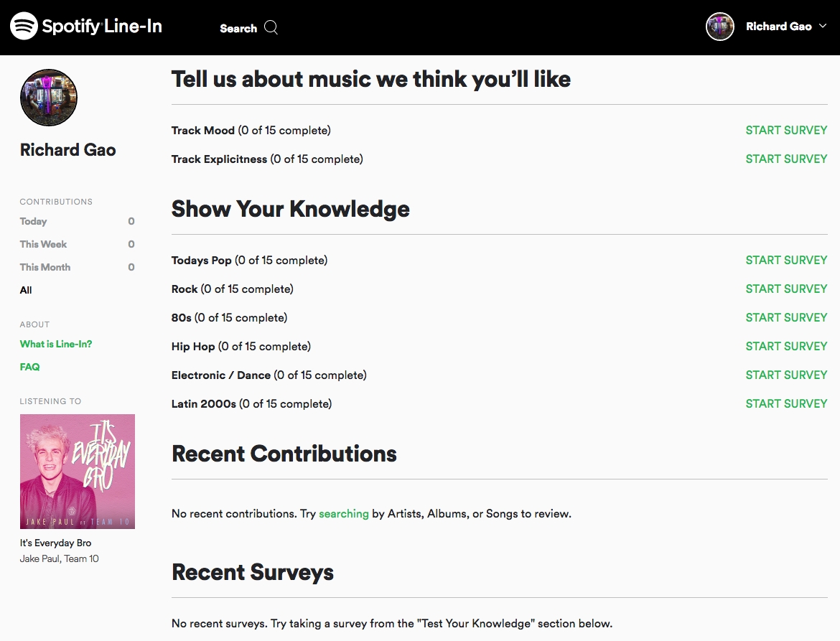
Task: Click the It's Everyday Bro song title
Action: click(55, 543)
